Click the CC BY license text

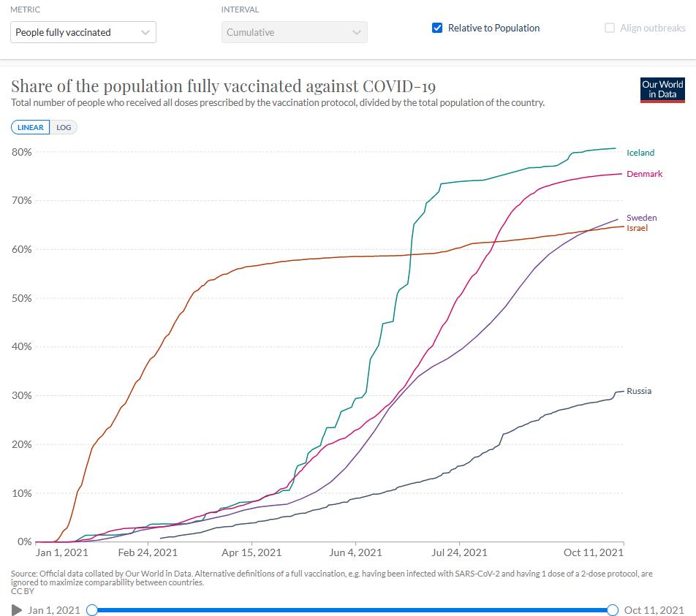tap(22, 591)
